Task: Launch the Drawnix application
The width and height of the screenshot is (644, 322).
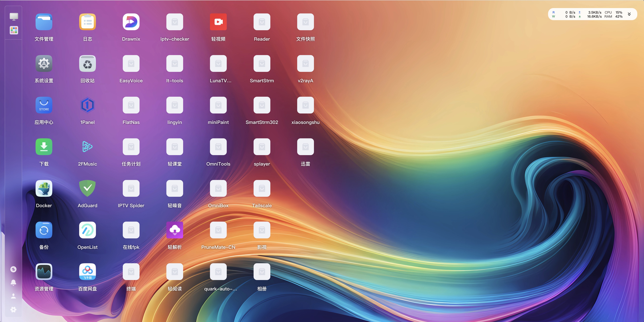Action: tap(131, 22)
